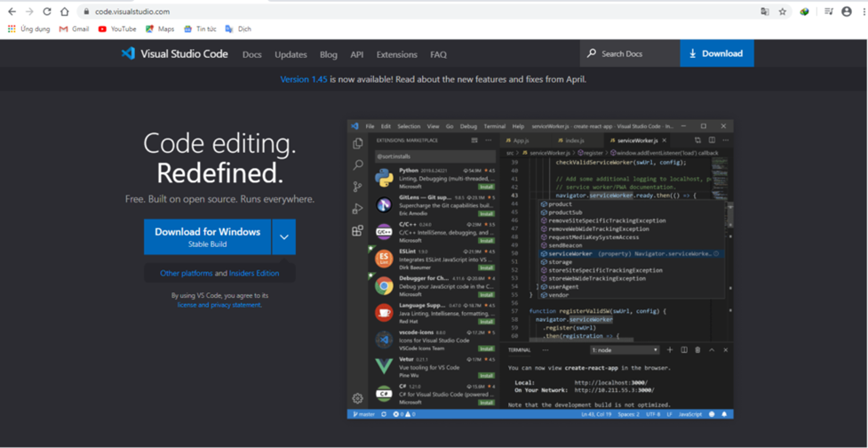Expand the download options chevron
Viewport: 868px width, 448px height.
284,236
